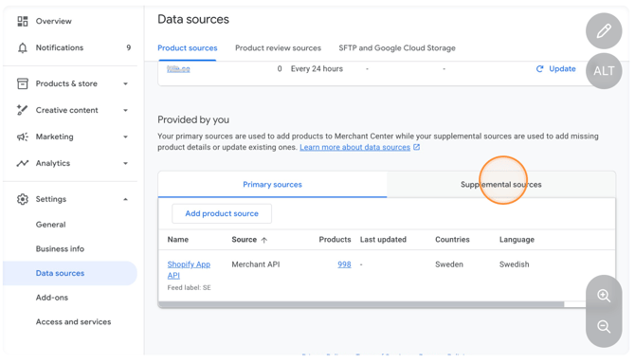Screen dimensions: 635x364
Task: Click the Marketing megaphone icon
Action: [23, 136]
